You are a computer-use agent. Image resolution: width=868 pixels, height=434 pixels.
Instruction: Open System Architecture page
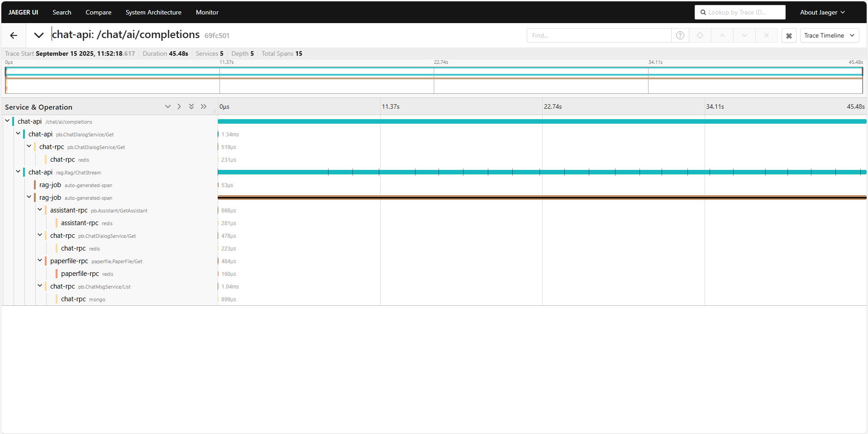click(x=153, y=12)
